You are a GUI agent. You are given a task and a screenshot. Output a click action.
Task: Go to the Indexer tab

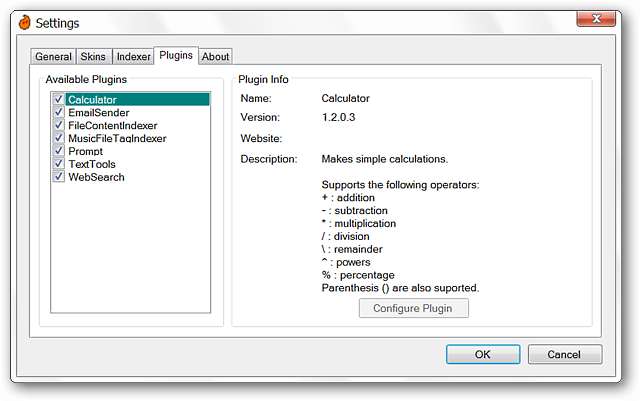[x=133, y=56]
